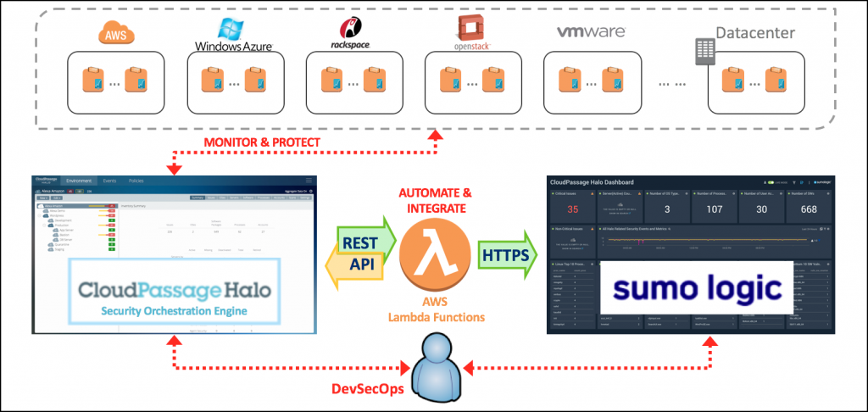Click the AWS cloud logo
868x412 pixels.
pos(113,35)
